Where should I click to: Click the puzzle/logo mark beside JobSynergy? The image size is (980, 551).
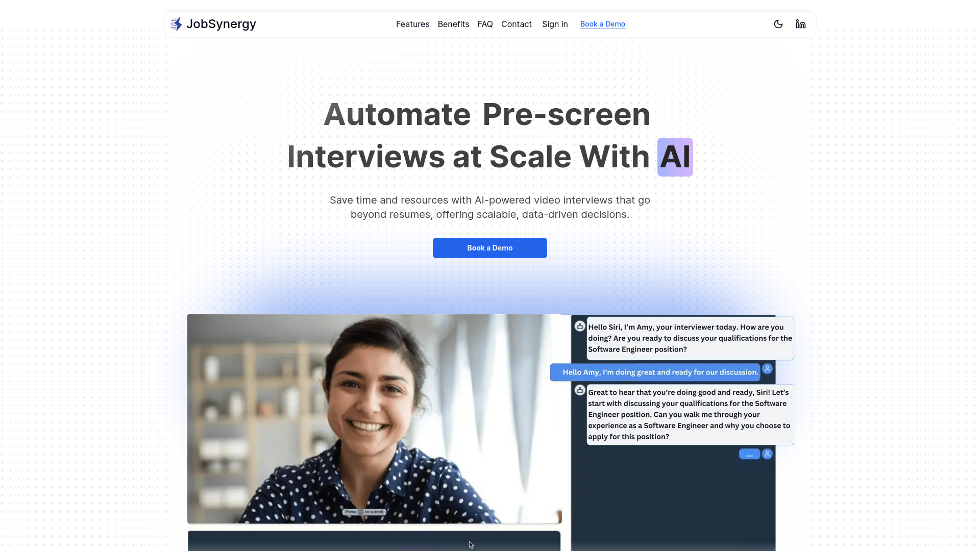pyautogui.click(x=176, y=23)
